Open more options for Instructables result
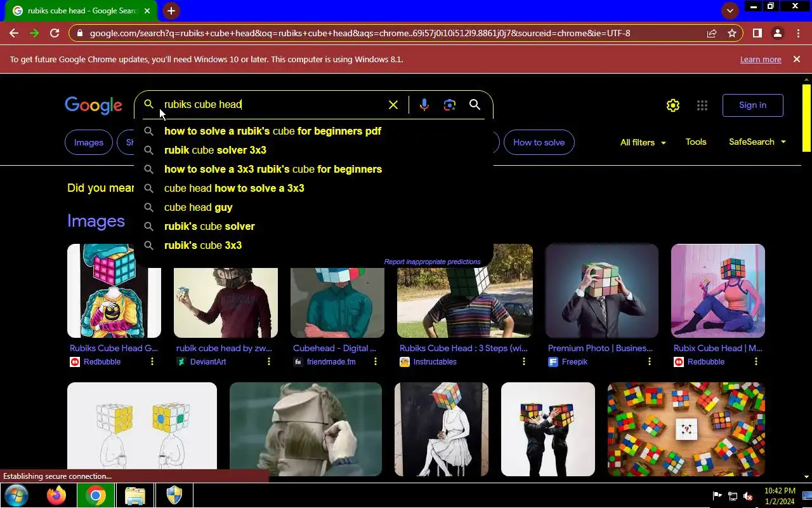 524,362
